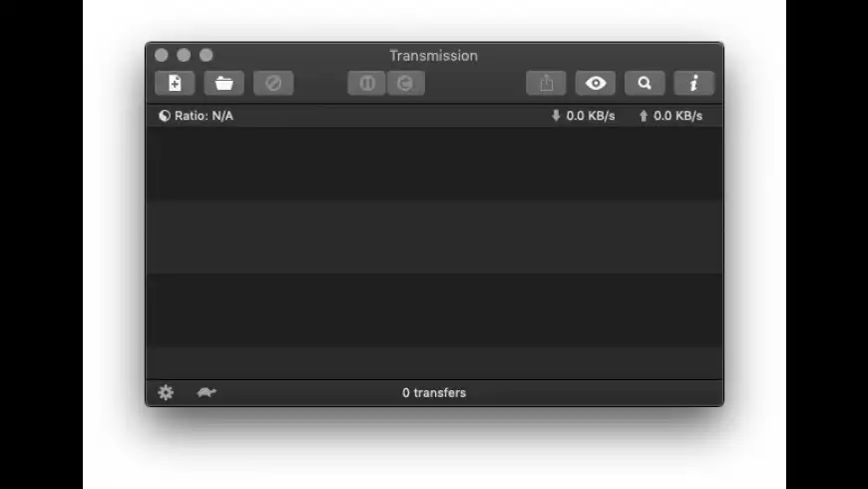The width and height of the screenshot is (868, 489).
Task: Close the Transmission window
Action: coord(161,55)
